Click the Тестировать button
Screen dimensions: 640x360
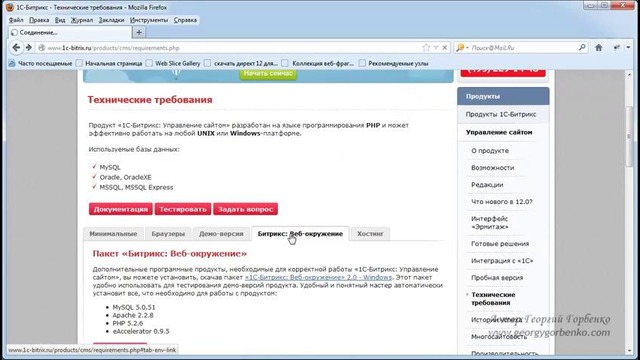[182, 209]
